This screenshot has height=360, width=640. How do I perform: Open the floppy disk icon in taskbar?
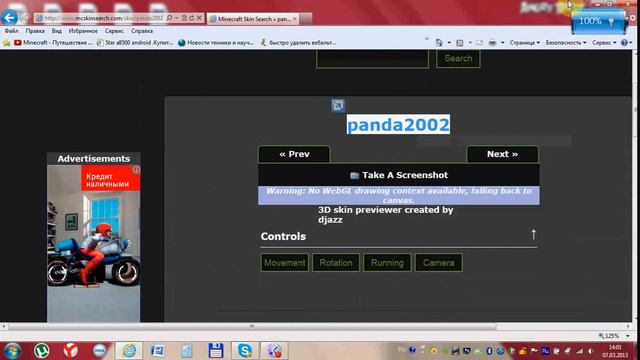216,351
